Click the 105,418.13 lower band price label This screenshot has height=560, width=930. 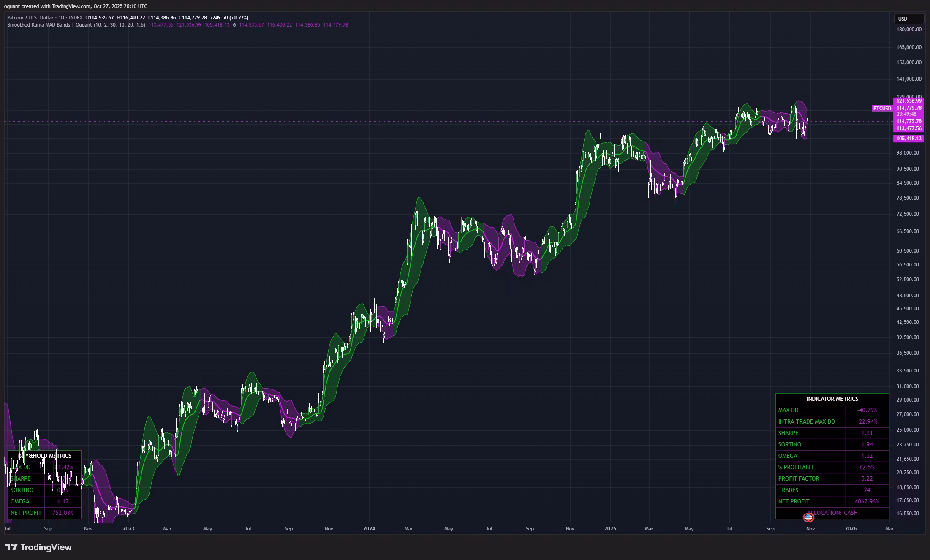click(908, 139)
